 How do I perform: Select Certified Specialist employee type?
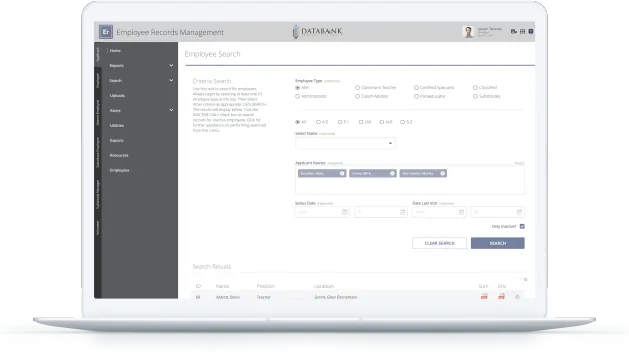coord(416,87)
